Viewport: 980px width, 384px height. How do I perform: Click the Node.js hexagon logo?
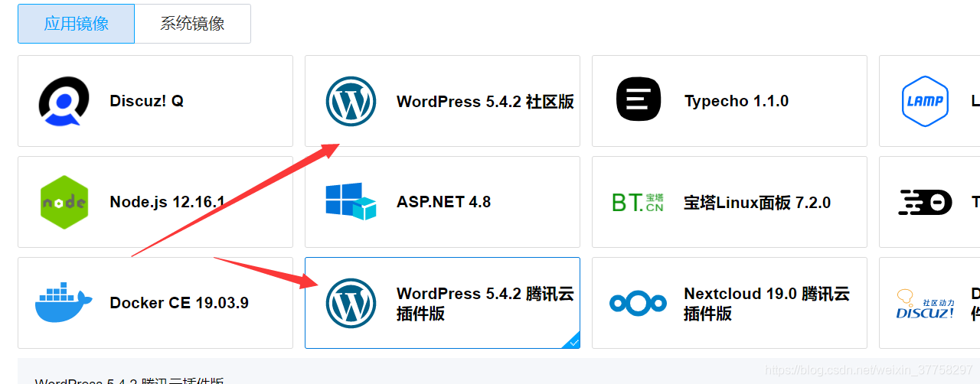point(64,202)
